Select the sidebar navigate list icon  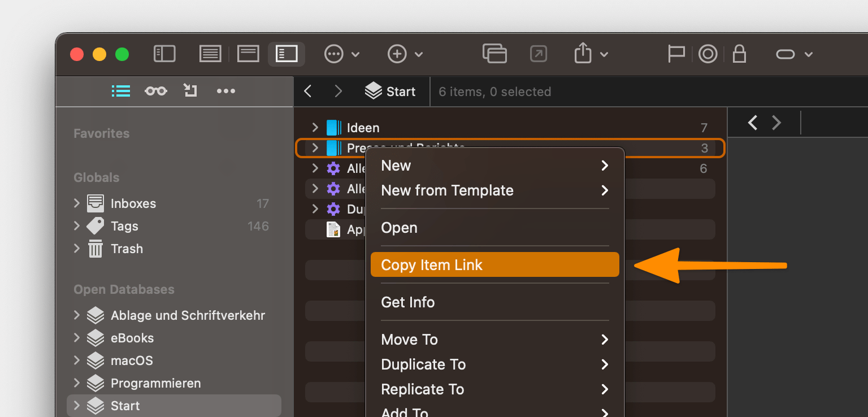tap(121, 91)
